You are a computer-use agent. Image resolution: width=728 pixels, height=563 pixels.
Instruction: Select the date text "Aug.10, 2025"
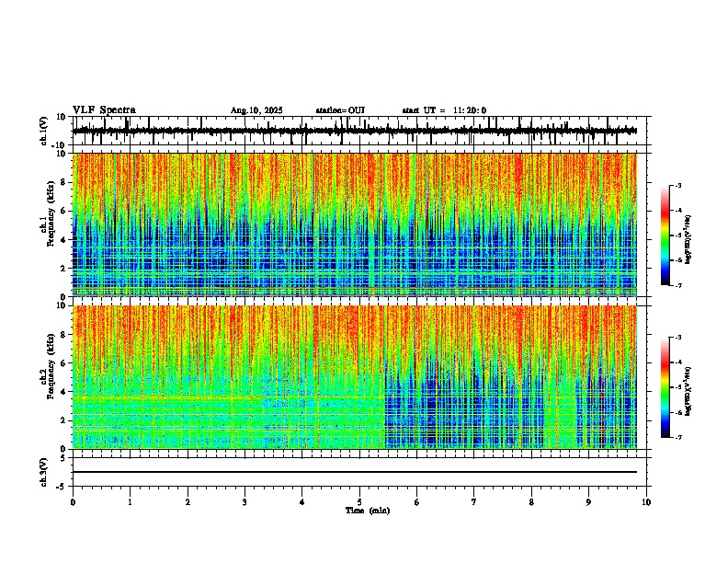pos(256,110)
